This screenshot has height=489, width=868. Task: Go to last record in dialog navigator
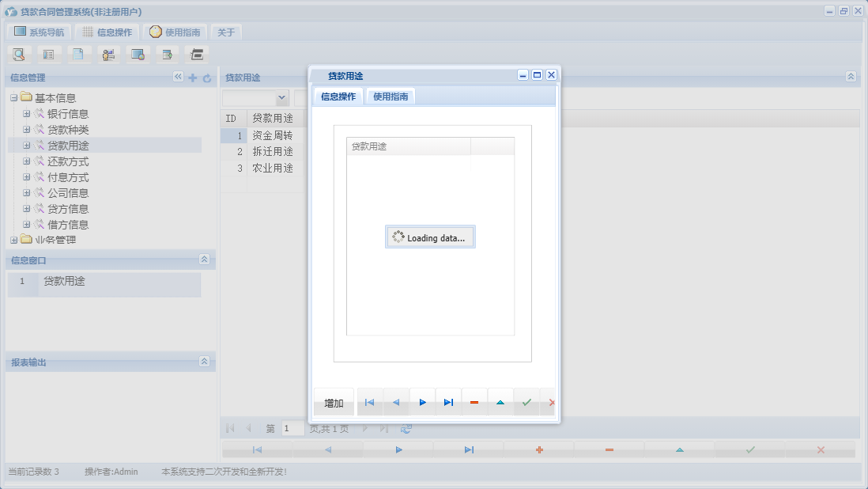click(448, 403)
